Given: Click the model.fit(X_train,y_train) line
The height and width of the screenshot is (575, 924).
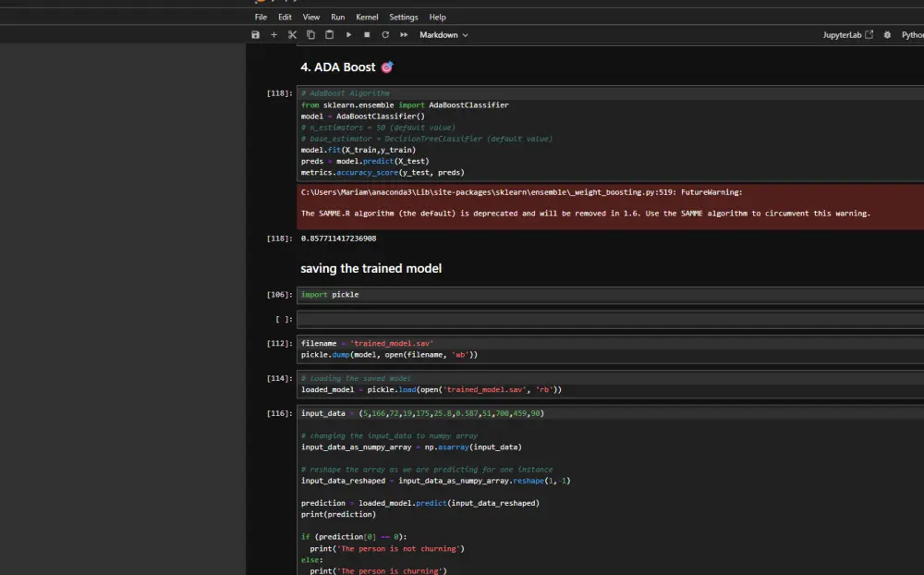Looking at the screenshot, I should click(x=359, y=150).
